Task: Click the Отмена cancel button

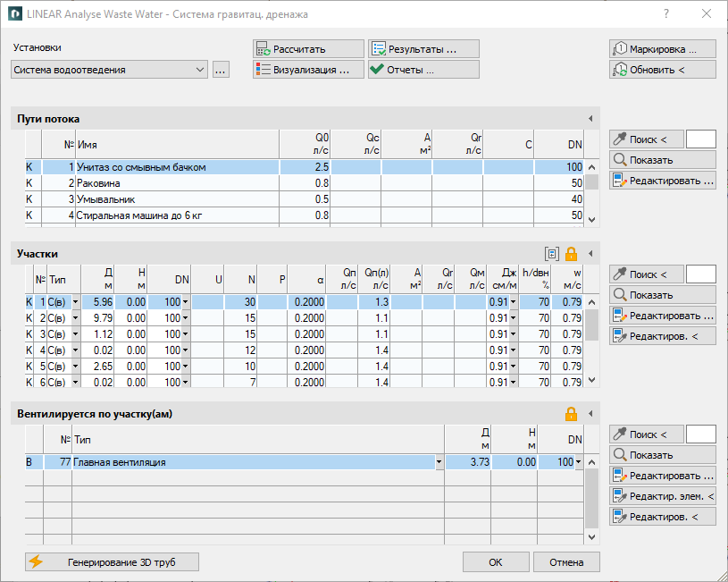Action: [x=566, y=562]
